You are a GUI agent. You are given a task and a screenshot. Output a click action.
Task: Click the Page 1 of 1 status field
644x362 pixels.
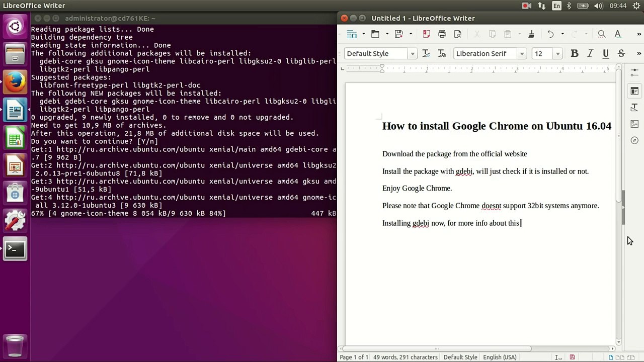click(x=354, y=357)
